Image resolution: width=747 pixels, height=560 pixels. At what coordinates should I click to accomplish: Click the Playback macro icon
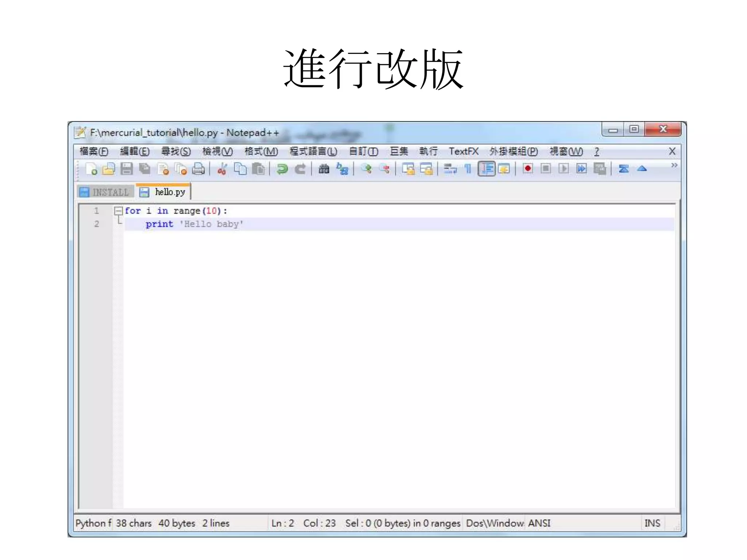tap(564, 168)
